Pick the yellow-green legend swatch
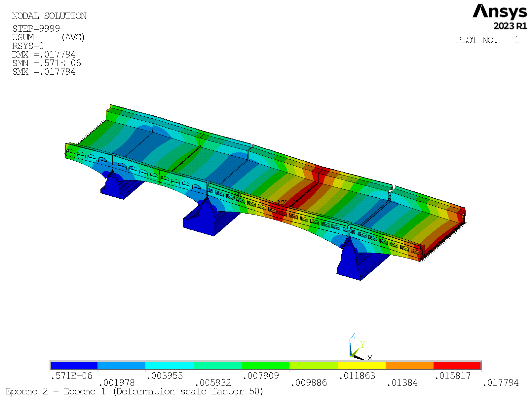 tap(314, 365)
